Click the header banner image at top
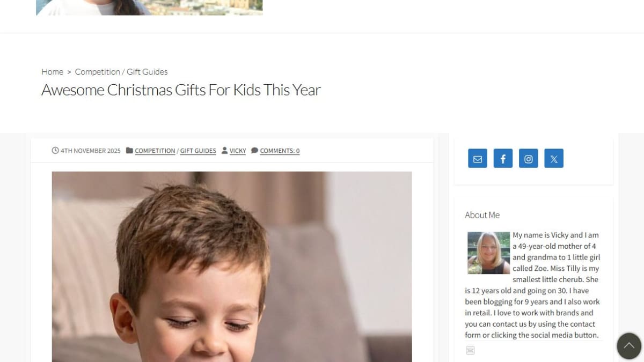 pyautogui.click(x=149, y=8)
